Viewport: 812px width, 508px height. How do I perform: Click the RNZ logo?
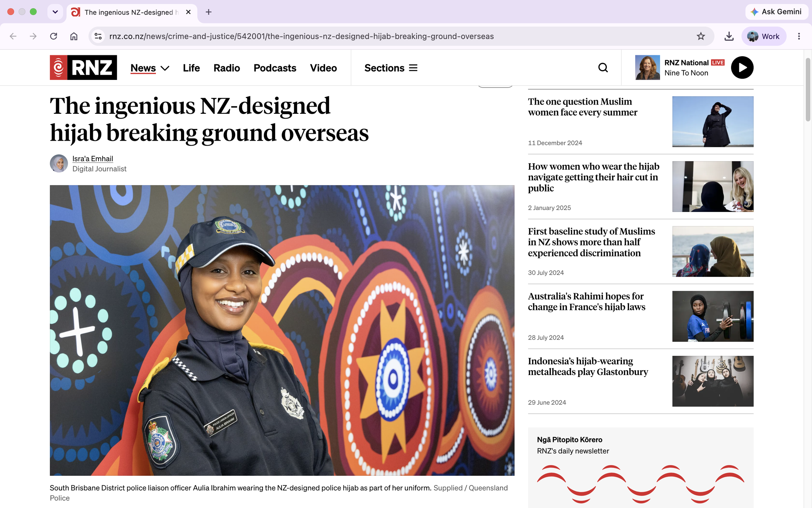[x=83, y=68]
